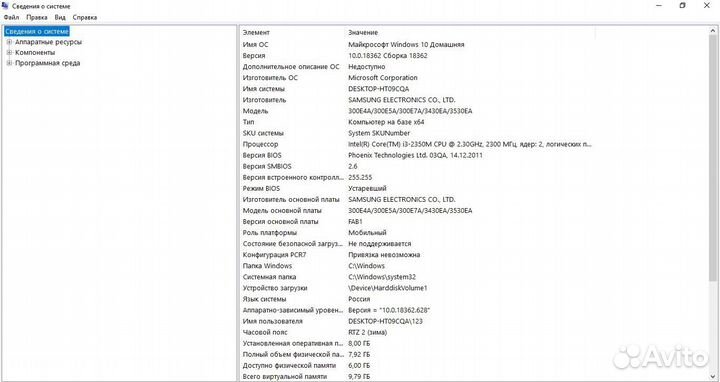Select Доступно физической памяти row label
Screen dimensions: 720x382
point(289,365)
